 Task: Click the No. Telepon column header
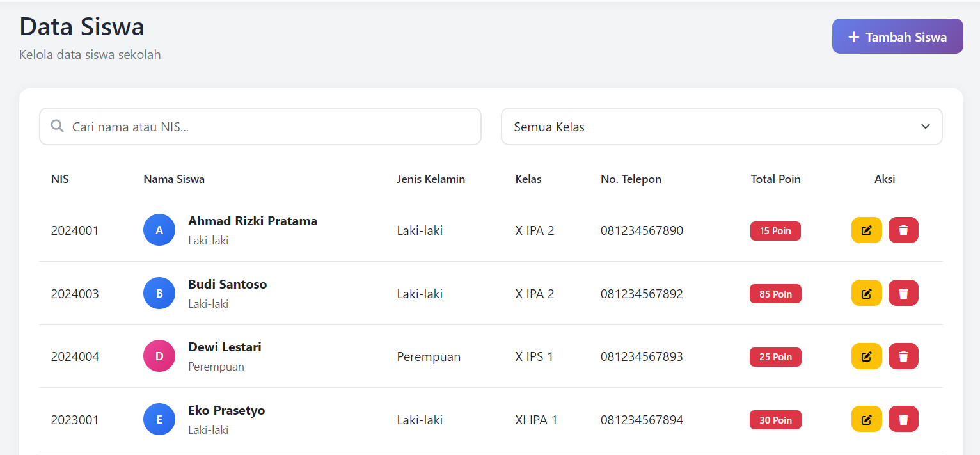[x=631, y=179]
